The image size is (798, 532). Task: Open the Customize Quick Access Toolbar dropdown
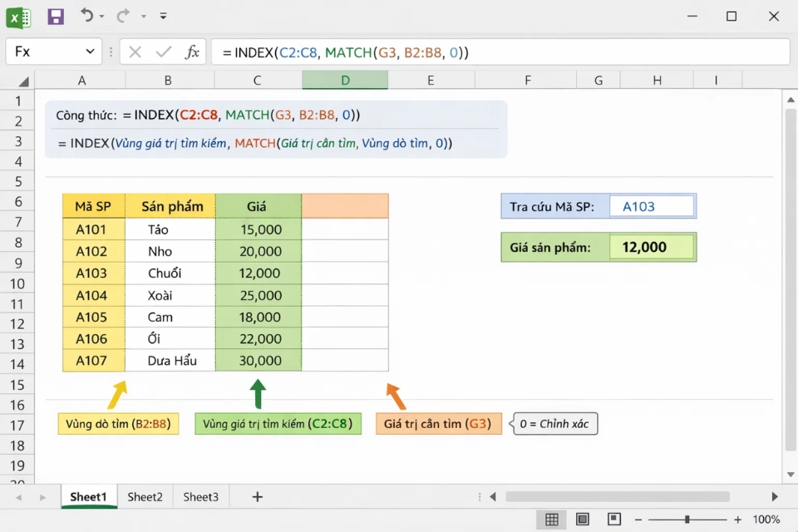(163, 16)
